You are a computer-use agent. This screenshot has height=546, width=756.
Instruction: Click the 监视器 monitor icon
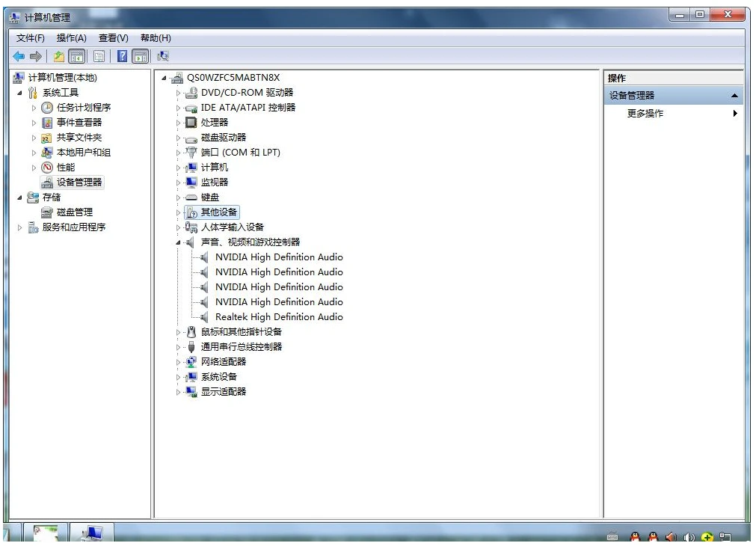(x=191, y=182)
